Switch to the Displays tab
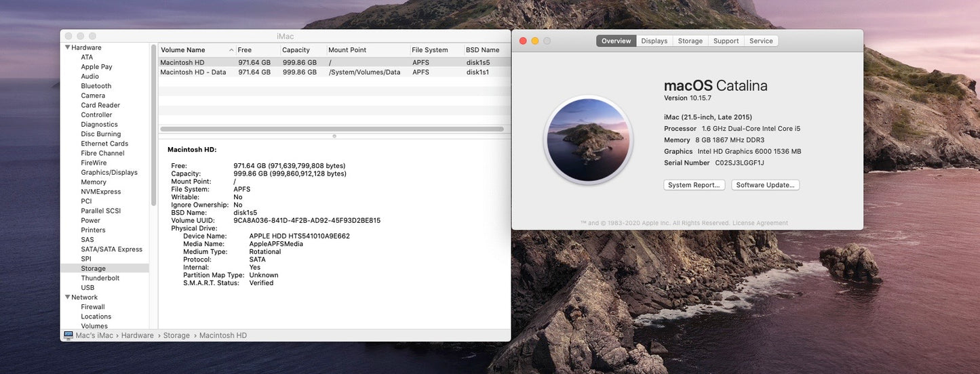Viewport: 980px width, 374px height. (654, 41)
